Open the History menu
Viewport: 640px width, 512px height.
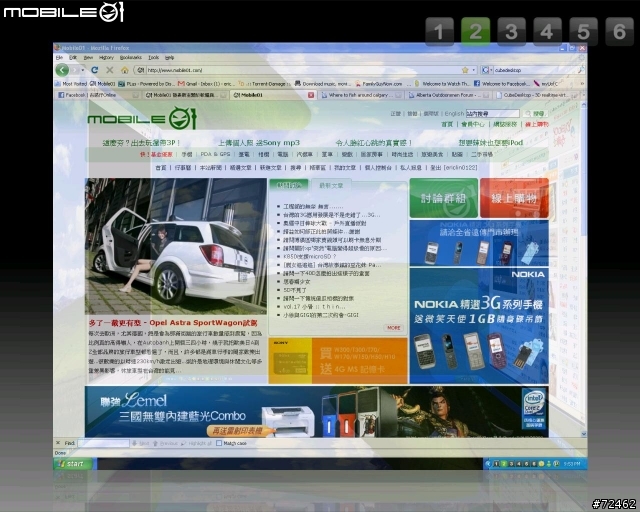(106, 58)
